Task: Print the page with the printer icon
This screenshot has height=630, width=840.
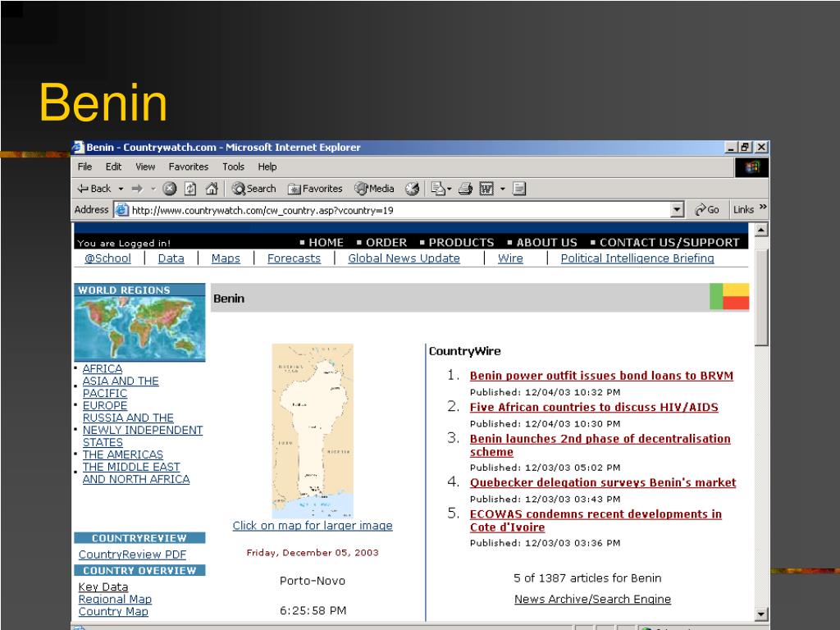Action: pyautogui.click(x=465, y=189)
